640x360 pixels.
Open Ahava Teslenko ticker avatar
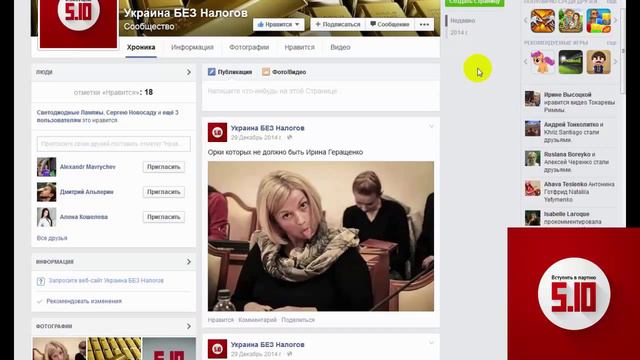click(x=532, y=188)
